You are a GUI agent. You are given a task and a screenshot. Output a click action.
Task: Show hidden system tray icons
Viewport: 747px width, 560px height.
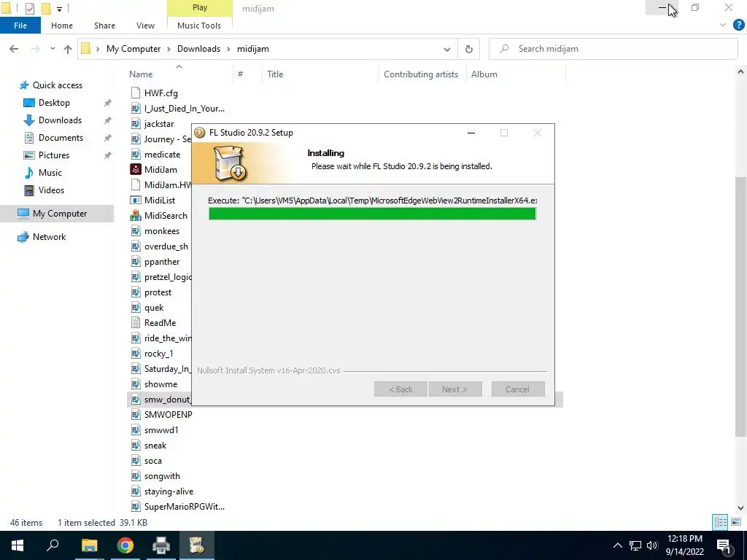pos(617,545)
